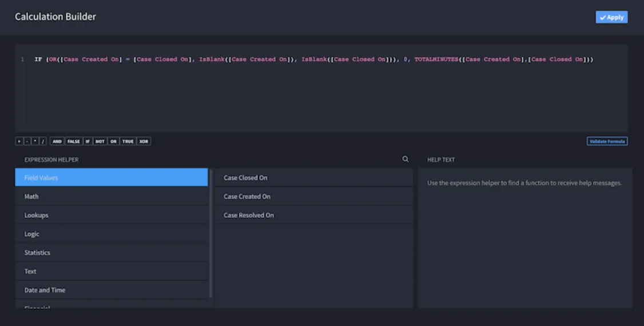Click inside the formula editor area
This screenshot has height=326, width=644.
click(x=321, y=88)
